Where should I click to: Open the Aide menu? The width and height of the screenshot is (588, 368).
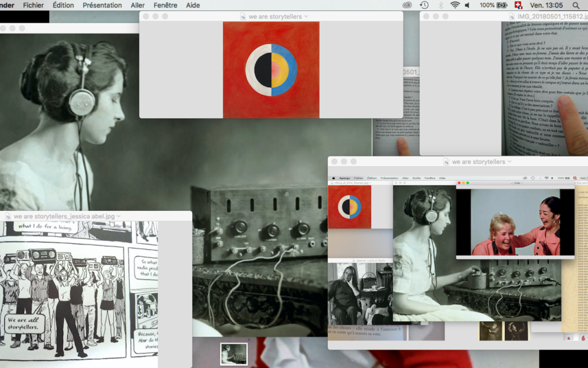pos(193,5)
